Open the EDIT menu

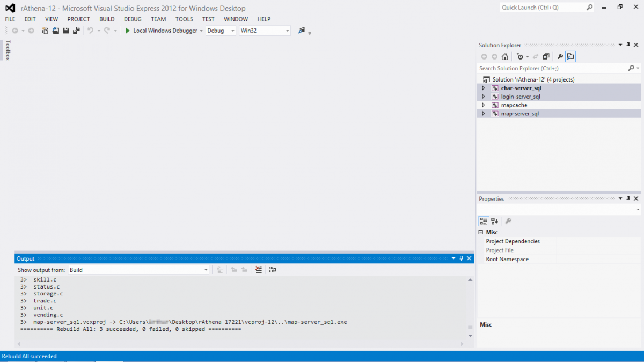click(x=30, y=19)
